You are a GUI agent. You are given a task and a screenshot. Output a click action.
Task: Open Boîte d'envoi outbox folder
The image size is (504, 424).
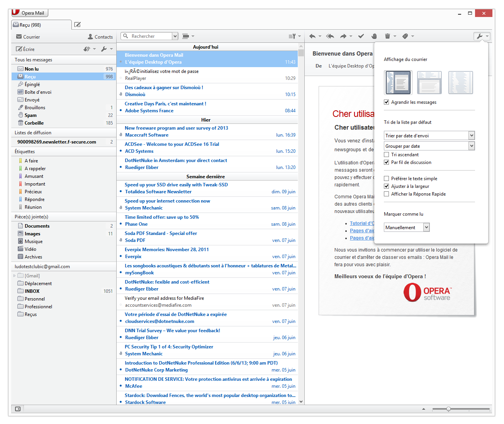(64, 92)
